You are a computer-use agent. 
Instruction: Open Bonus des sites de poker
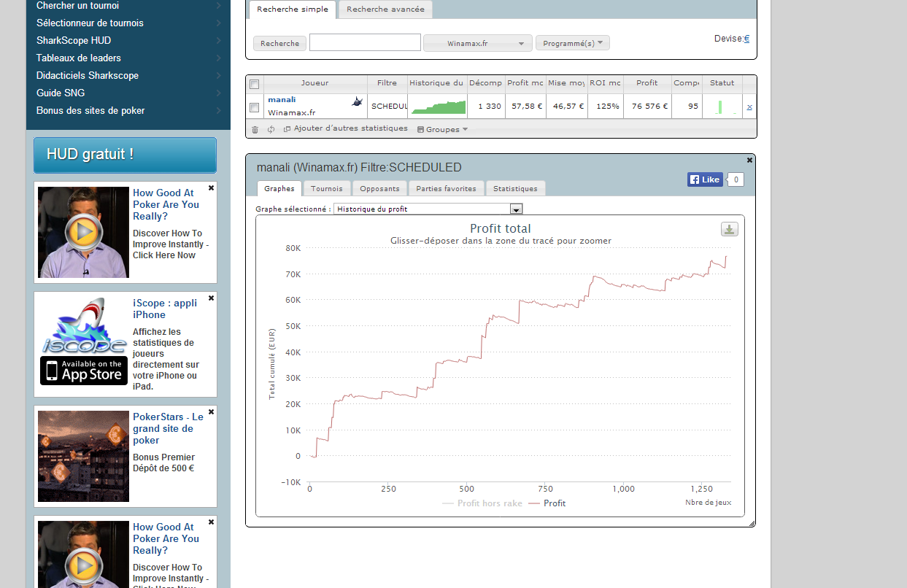point(128,110)
